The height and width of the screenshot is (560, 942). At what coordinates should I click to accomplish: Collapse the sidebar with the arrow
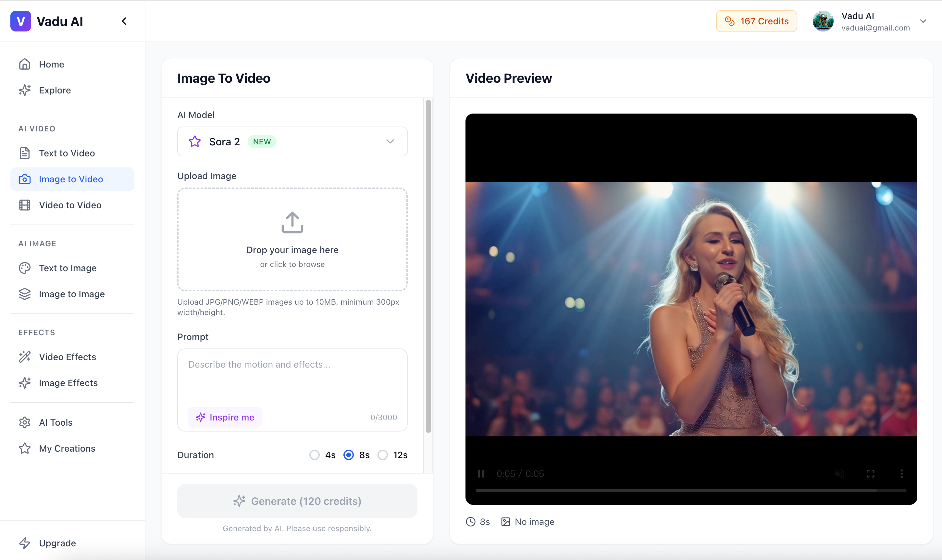(x=124, y=21)
